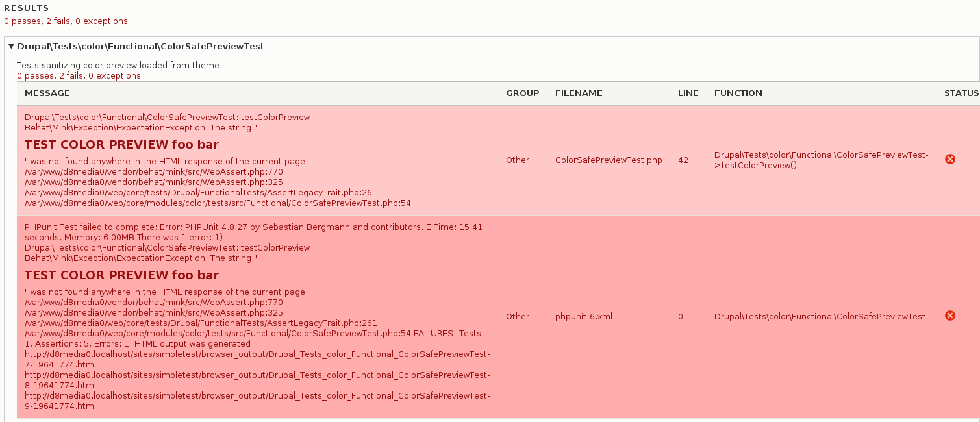Click the phpunit-6.xml filename cell
Image resolution: width=980 pixels, height=422 pixels.
584,317
